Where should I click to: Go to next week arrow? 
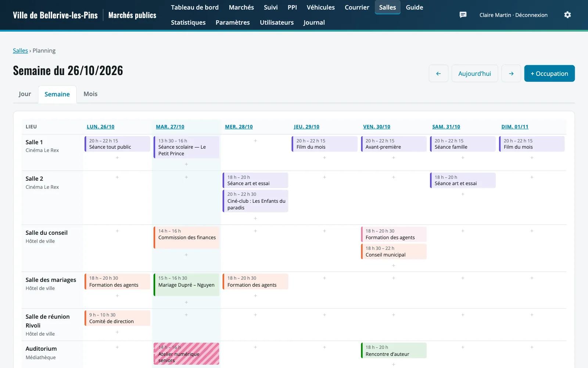pos(511,74)
